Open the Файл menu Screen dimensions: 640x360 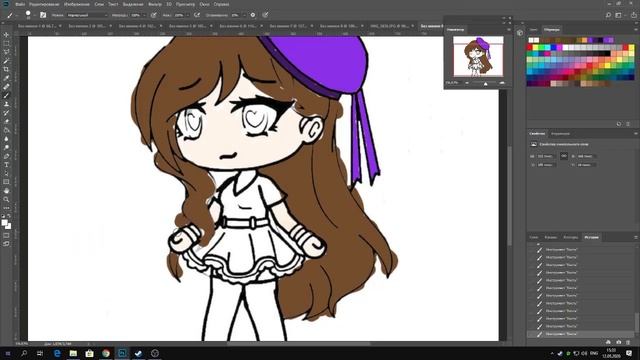(x=20, y=4)
